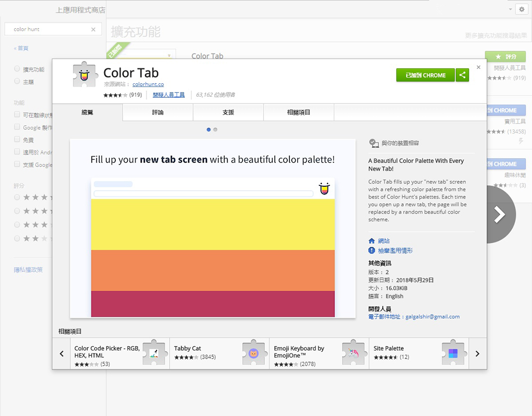The image size is (532, 416).
Task: Click Color Code Picker puzzle icon
Action: point(154,353)
